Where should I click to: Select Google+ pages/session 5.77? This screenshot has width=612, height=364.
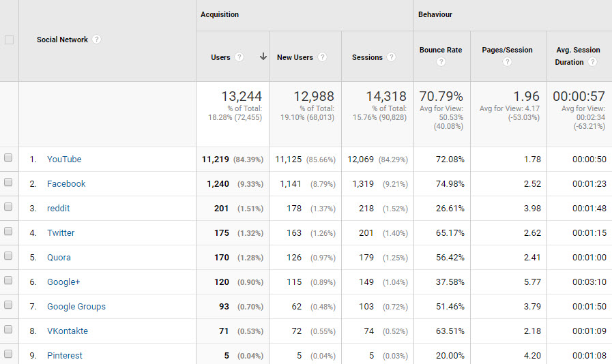click(532, 282)
